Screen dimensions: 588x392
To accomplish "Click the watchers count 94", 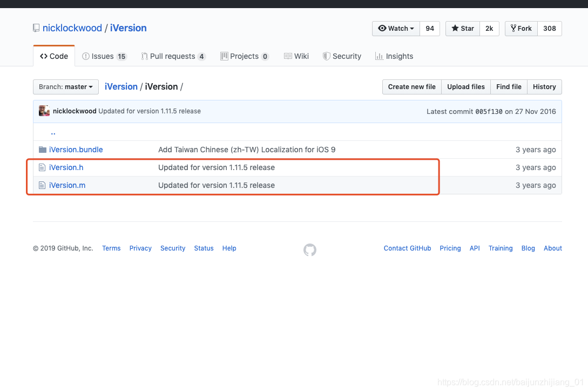I will (x=430, y=29).
